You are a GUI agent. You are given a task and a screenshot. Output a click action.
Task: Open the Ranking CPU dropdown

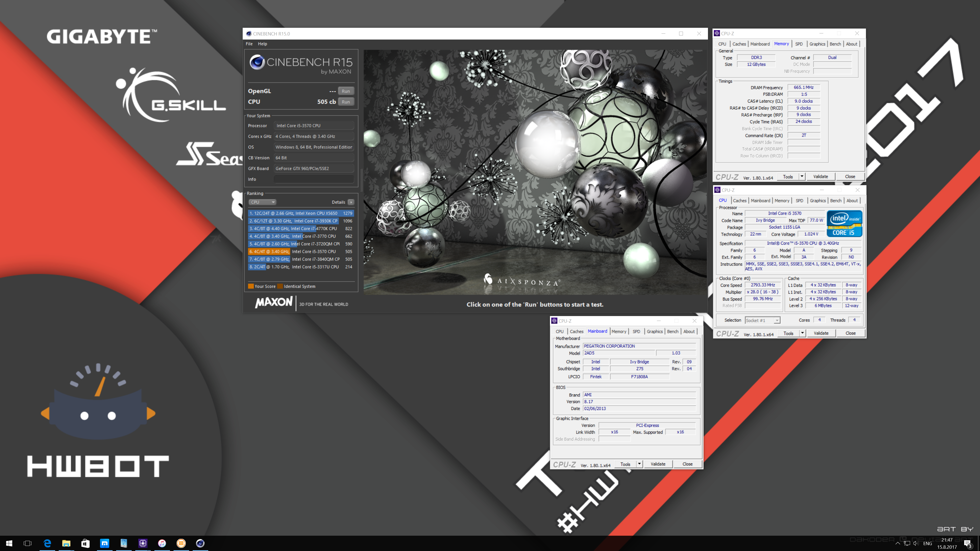pyautogui.click(x=263, y=202)
